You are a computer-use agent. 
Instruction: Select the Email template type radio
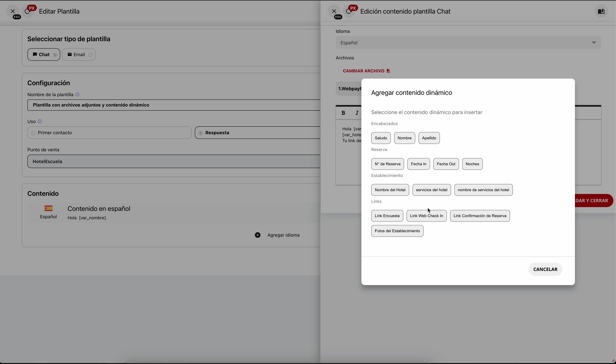tap(90, 55)
